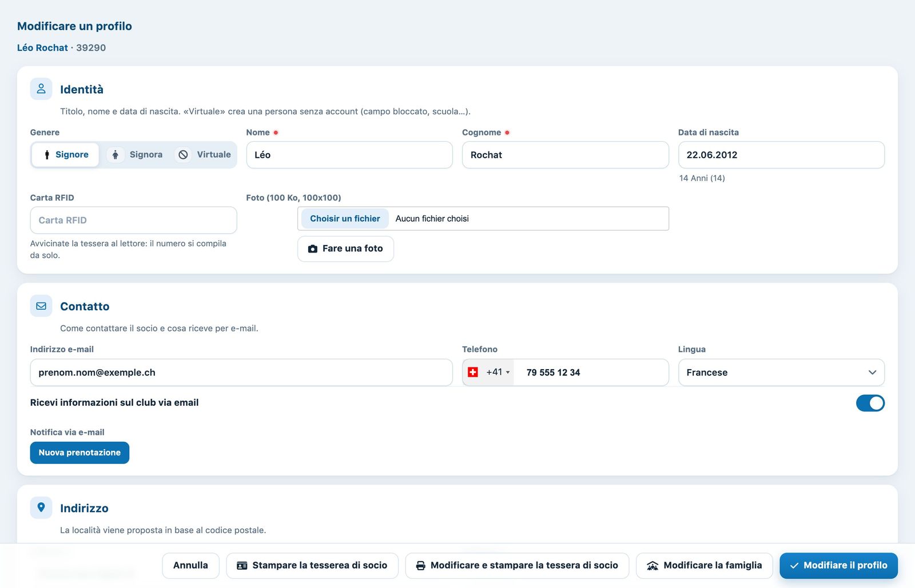
Task: Toggle the Nuova prenotazione notification tag
Action: pyautogui.click(x=79, y=453)
